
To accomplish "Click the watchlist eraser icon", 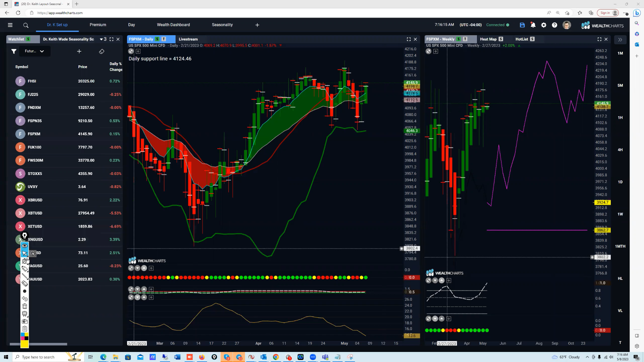I will 102,51.
